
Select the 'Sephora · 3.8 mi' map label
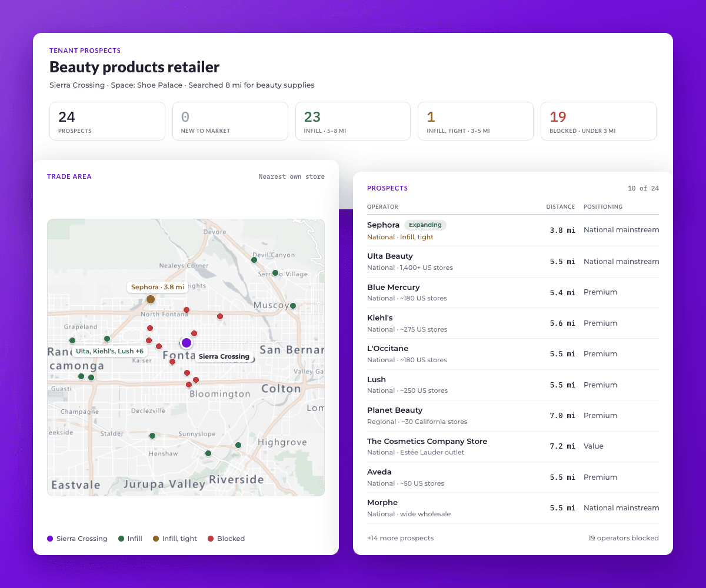pos(158,287)
